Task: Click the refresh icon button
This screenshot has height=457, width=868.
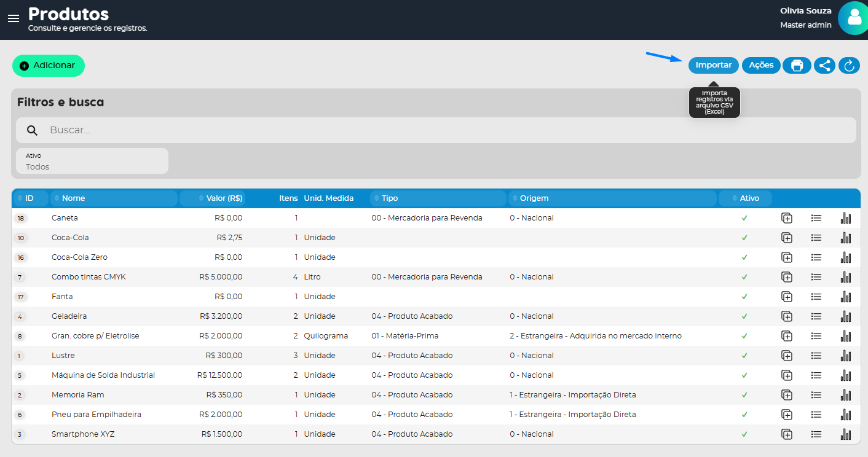Action: pyautogui.click(x=849, y=65)
